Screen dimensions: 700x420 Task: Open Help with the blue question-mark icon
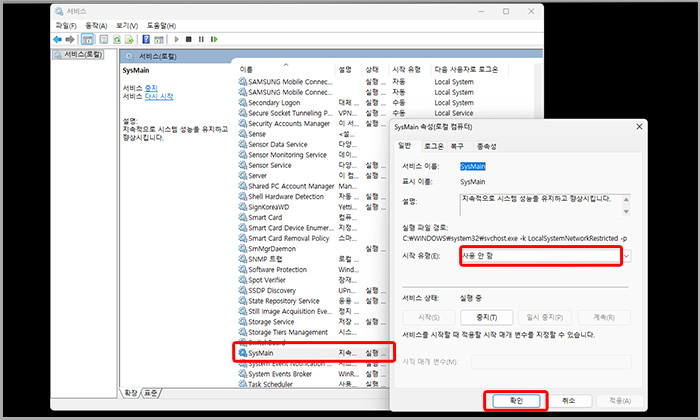pos(146,40)
